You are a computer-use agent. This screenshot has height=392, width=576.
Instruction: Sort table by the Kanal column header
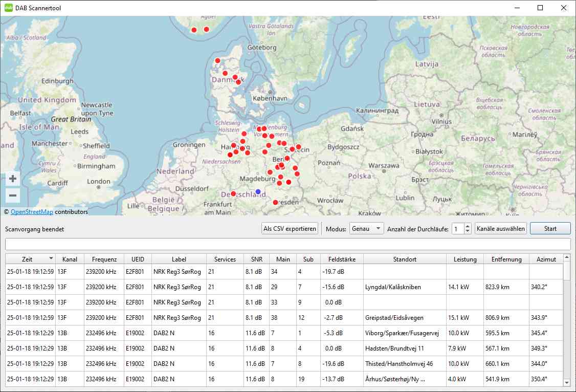coord(70,259)
